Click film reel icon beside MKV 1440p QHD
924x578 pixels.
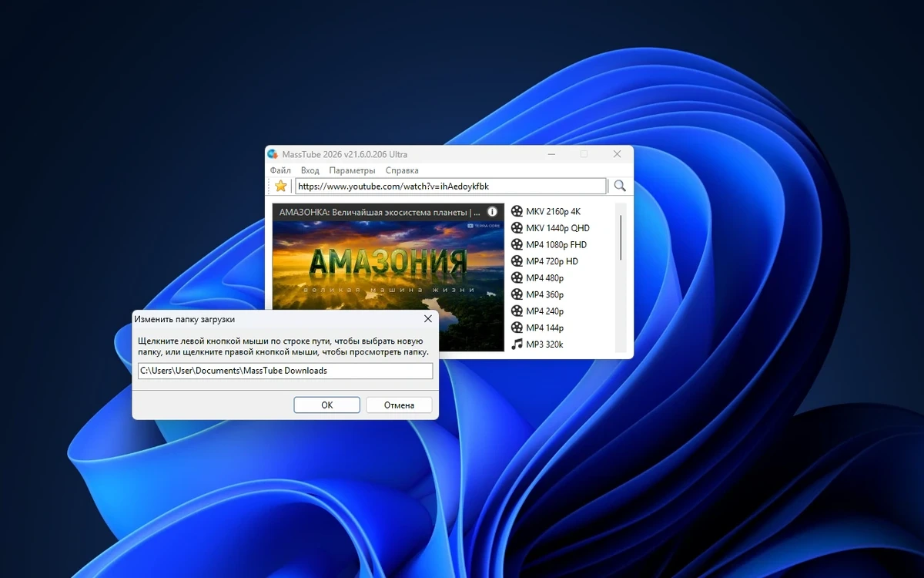(517, 228)
